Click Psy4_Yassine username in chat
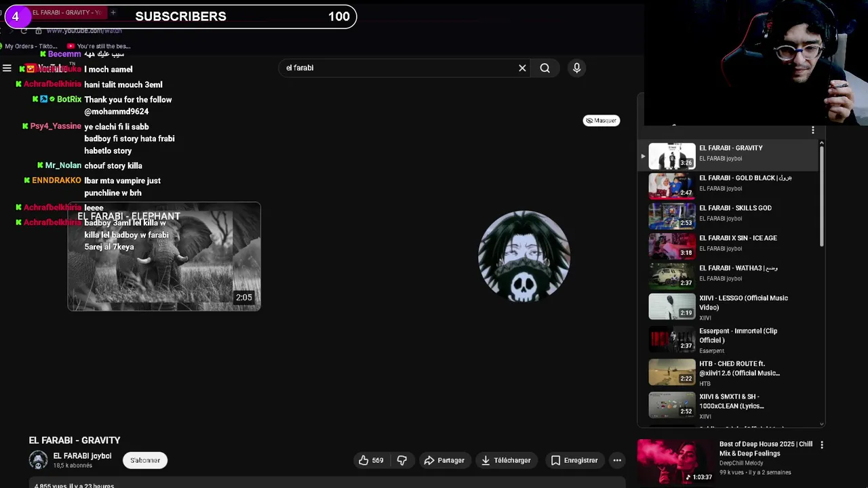The width and height of the screenshot is (868, 488). (x=56, y=126)
